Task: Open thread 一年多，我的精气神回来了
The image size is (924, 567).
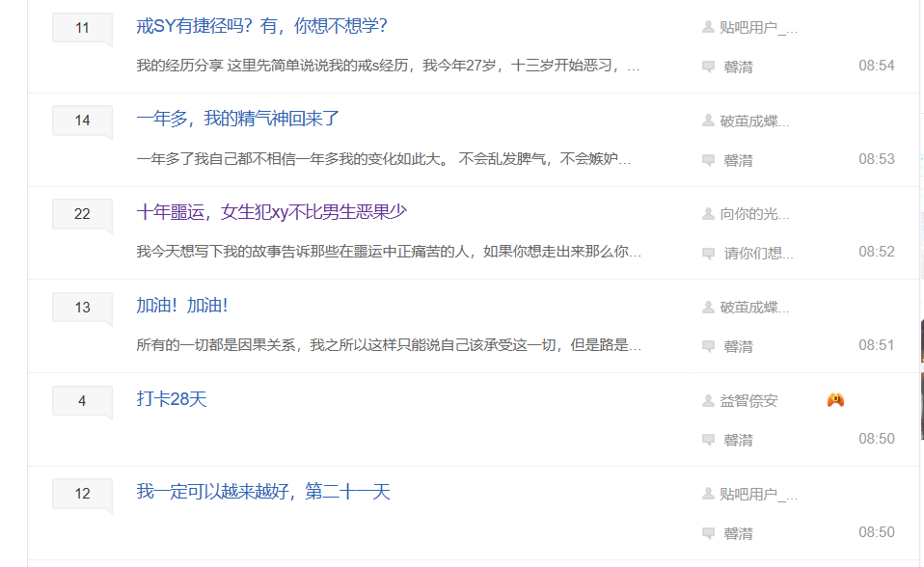Action: coord(237,119)
